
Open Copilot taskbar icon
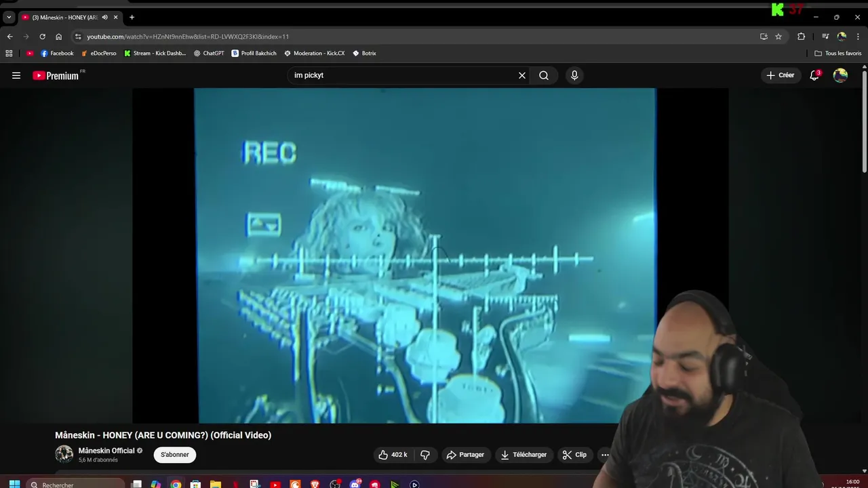click(x=156, y=484)
